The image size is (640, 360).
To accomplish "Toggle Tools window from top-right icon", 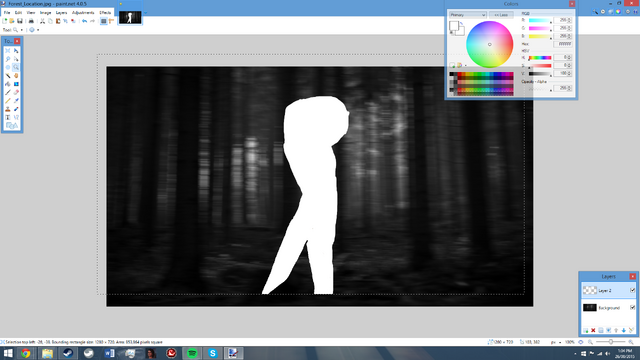I will 595,11.
